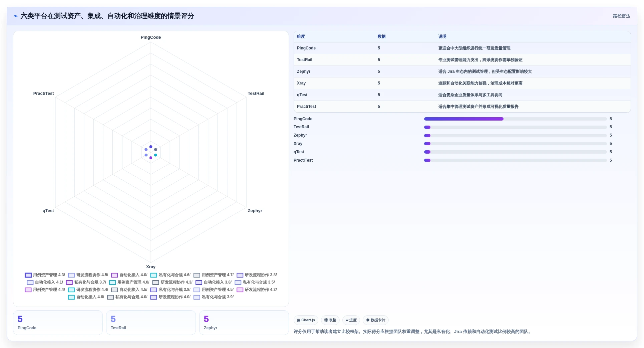Click the Zephyr progress bar

[515, 136]
